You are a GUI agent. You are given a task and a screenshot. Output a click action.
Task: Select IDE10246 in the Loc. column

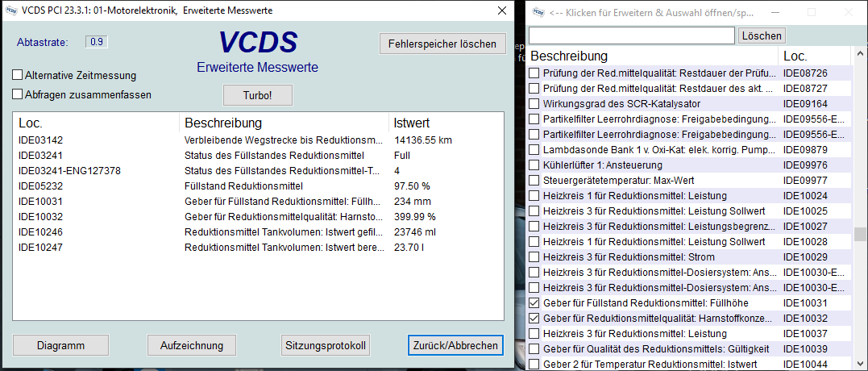(x=40, y=232)
